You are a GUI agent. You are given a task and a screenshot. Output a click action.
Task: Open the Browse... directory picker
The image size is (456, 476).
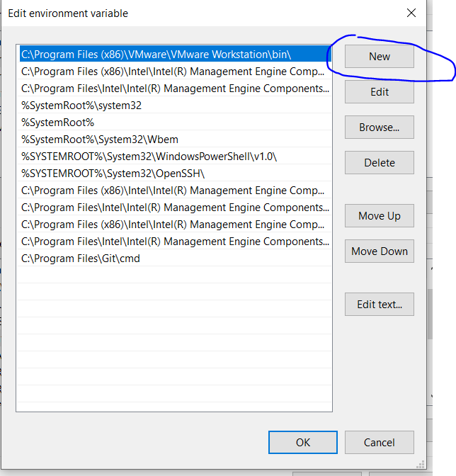[x=379, y=127]
